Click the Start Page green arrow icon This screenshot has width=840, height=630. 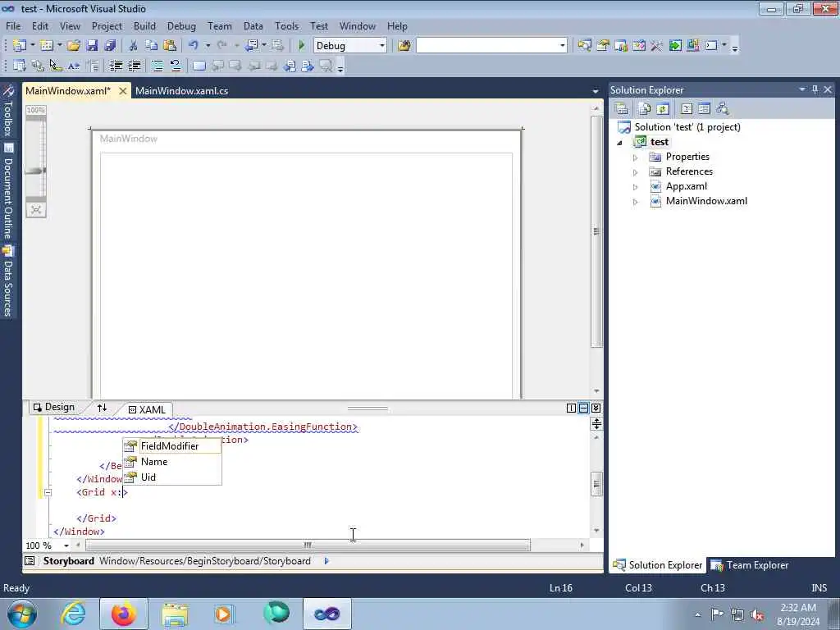point(675,46)
